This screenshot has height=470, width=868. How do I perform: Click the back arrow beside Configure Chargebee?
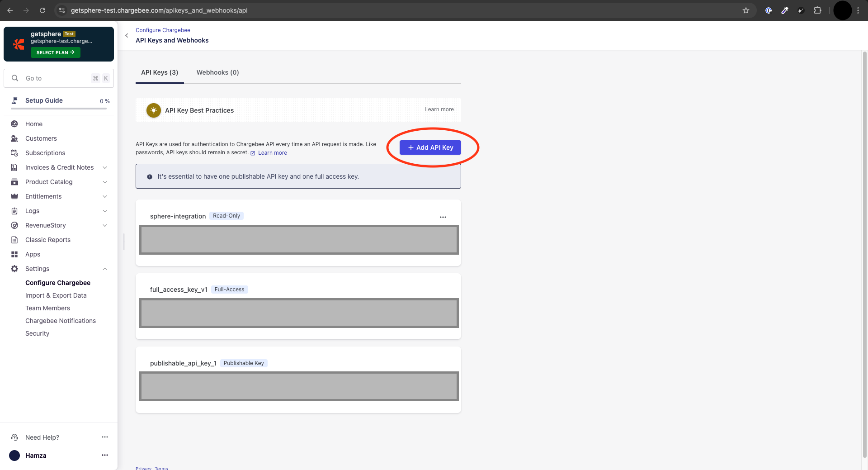(127, 35)
